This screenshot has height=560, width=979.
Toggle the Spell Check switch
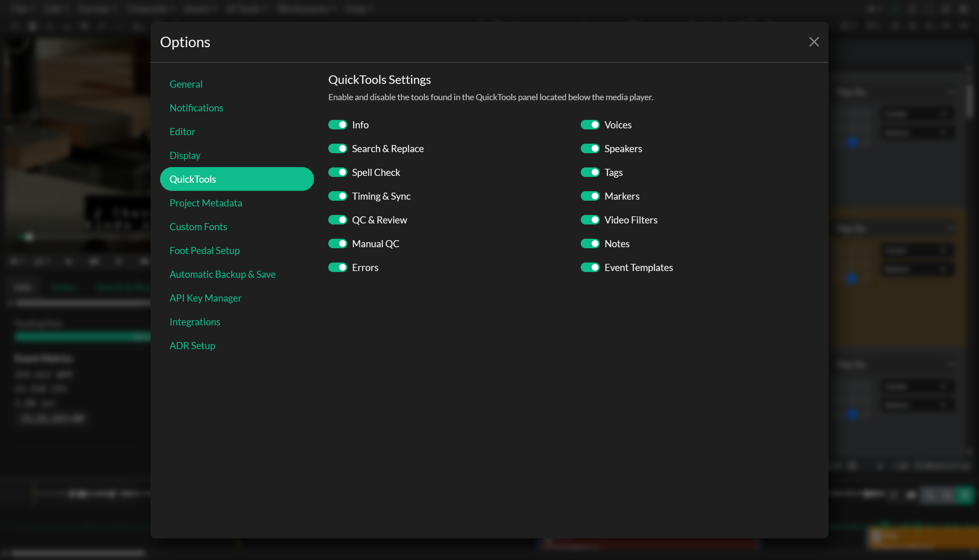[337, 172]
